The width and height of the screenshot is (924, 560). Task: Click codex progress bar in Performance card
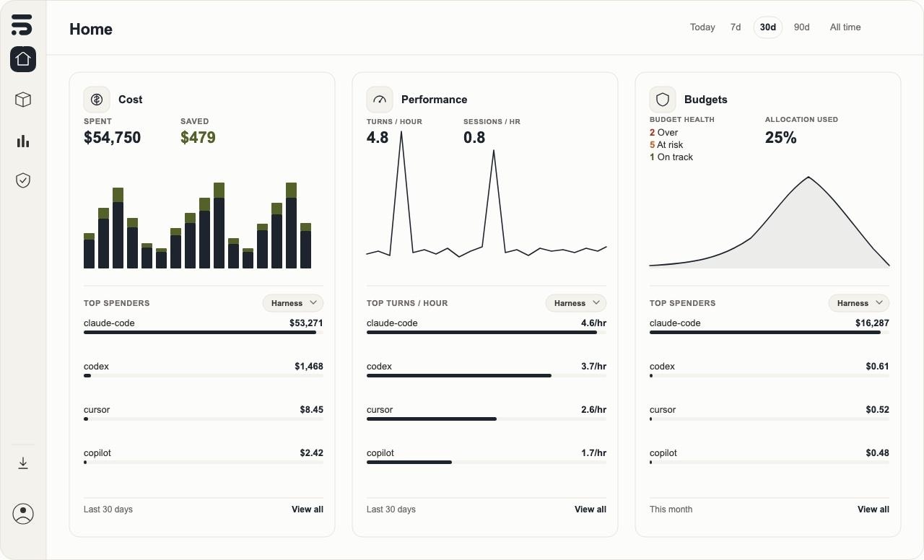tap(487, 376)
